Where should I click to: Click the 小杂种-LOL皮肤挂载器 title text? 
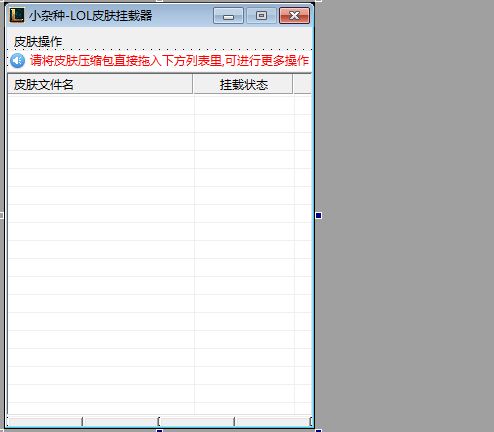[x=90, y=16]
